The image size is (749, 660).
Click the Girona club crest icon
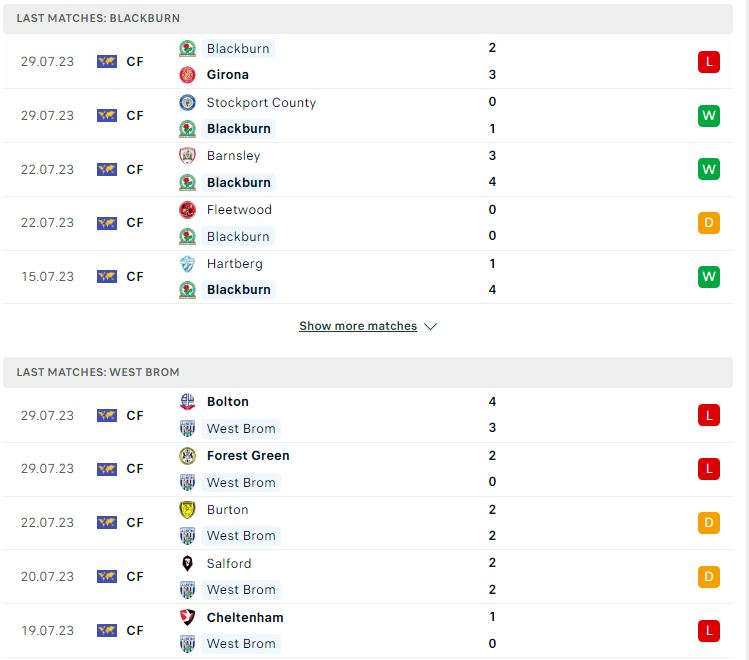187,75
